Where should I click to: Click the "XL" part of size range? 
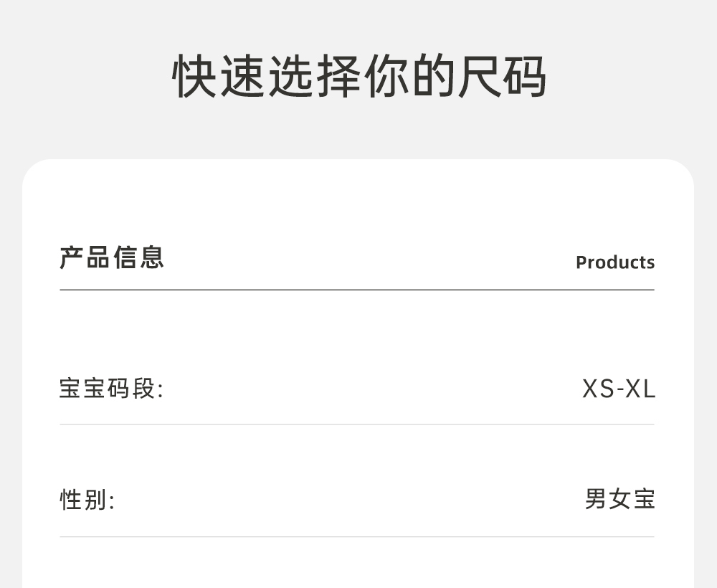[x=640, y=389]
